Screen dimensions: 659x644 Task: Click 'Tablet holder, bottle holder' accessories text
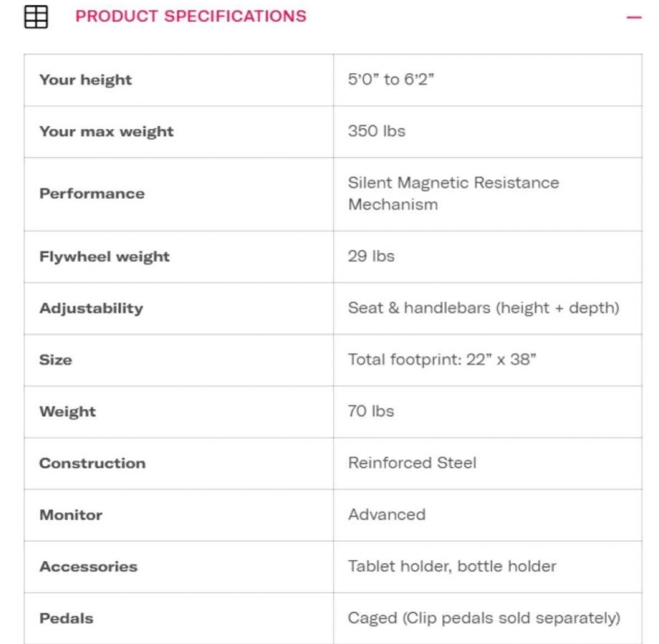point(452,566)
